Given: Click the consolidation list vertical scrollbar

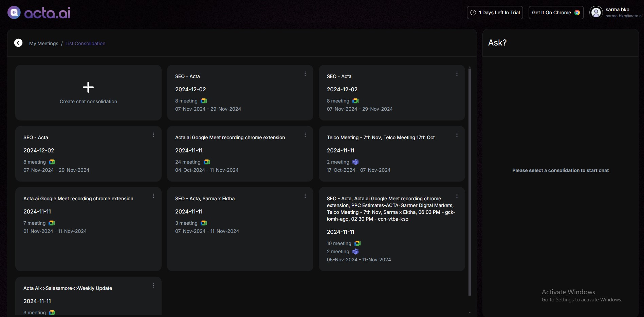Looking at the screenshot, I should tap(470, 182).
